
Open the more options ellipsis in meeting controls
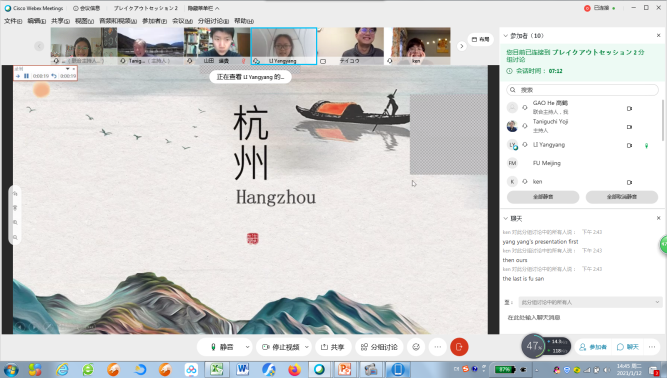(438, 347)
